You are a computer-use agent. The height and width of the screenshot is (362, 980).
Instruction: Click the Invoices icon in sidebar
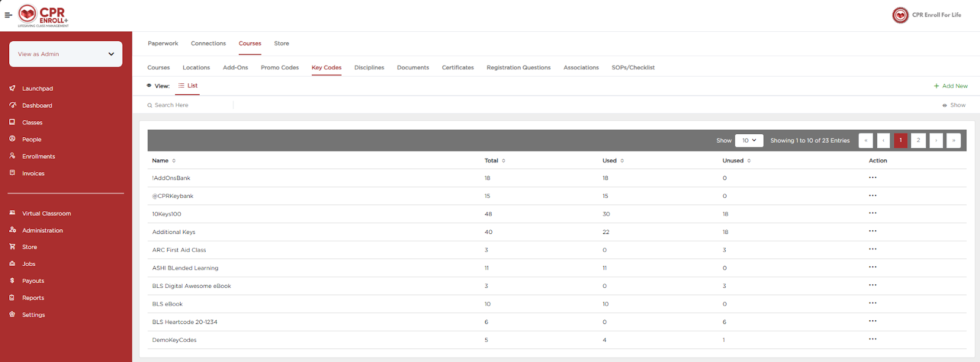click(12, 173)
